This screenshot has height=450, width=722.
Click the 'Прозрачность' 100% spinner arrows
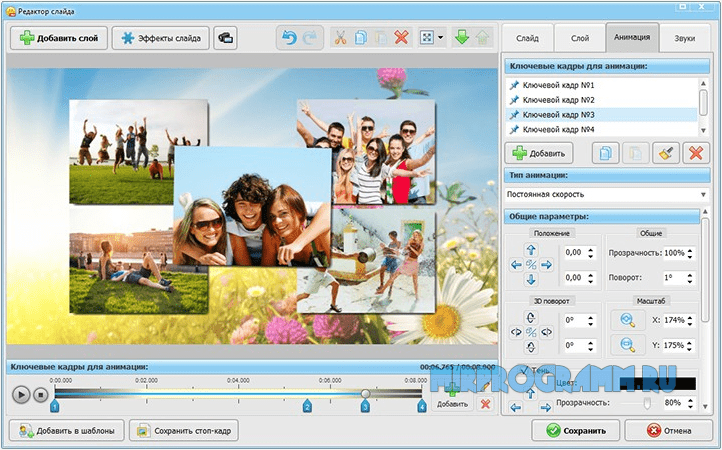pyautogui.click(x=690, y=253)
